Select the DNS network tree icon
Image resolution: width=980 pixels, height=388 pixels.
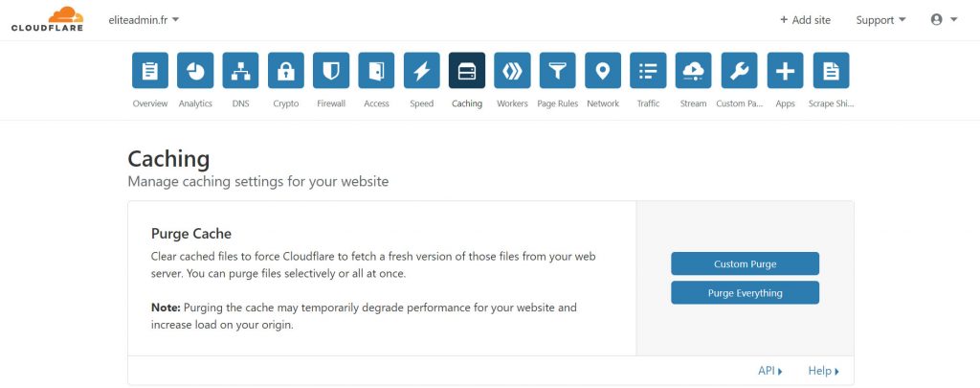(x=240, y=70)
